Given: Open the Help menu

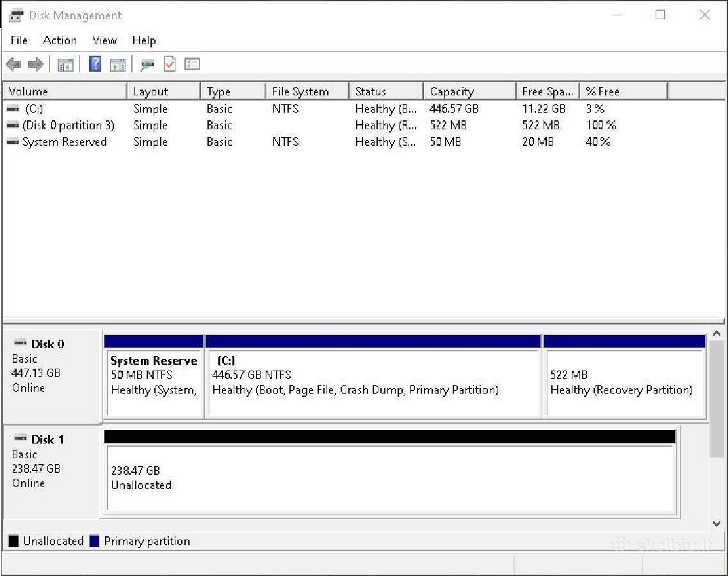Looking at the screenshot, I should pyautogui.click(x=144, y=40).
